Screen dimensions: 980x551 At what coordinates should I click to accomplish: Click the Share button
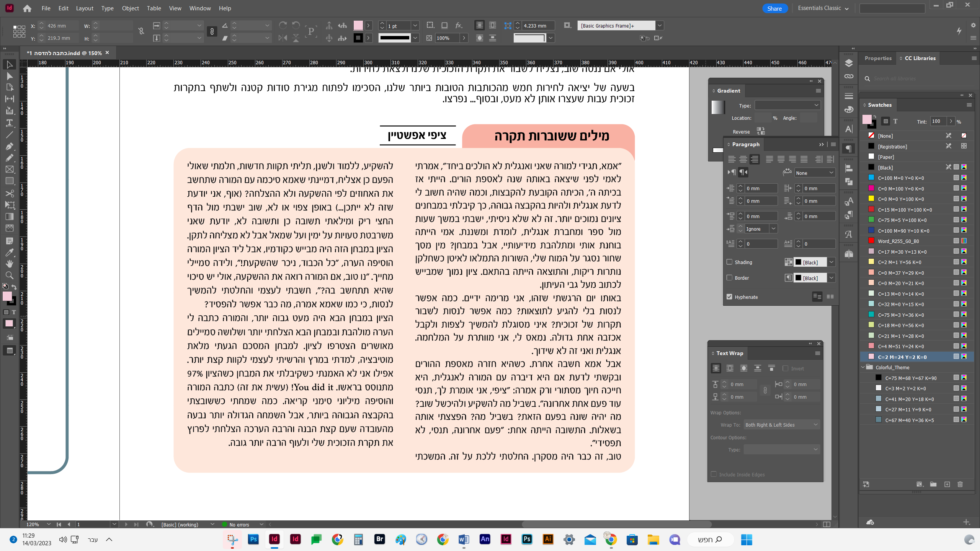click(774, 8)
